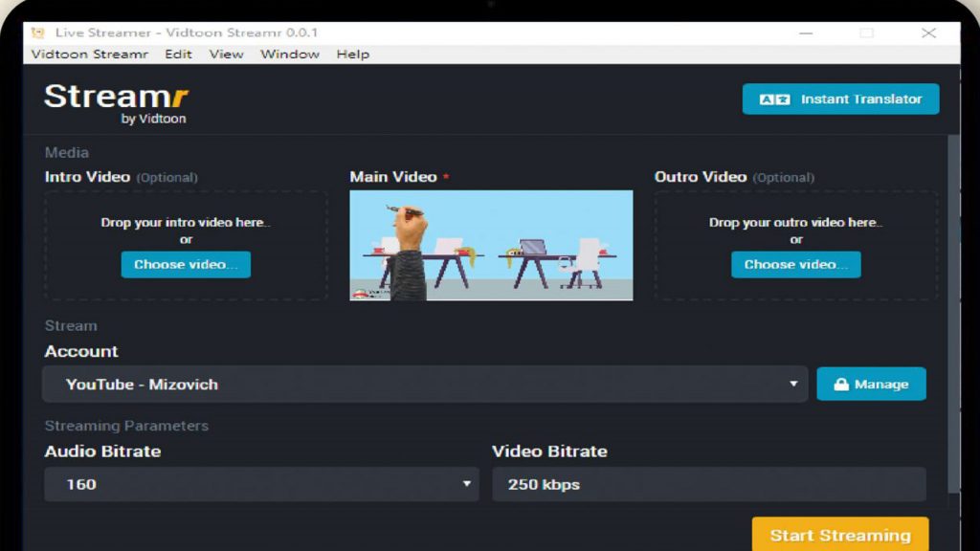This screenshot has height=551, width=980.
Task: Expand the Account dropdown showing YouTube - Mizovich
Action: point(425,385)
